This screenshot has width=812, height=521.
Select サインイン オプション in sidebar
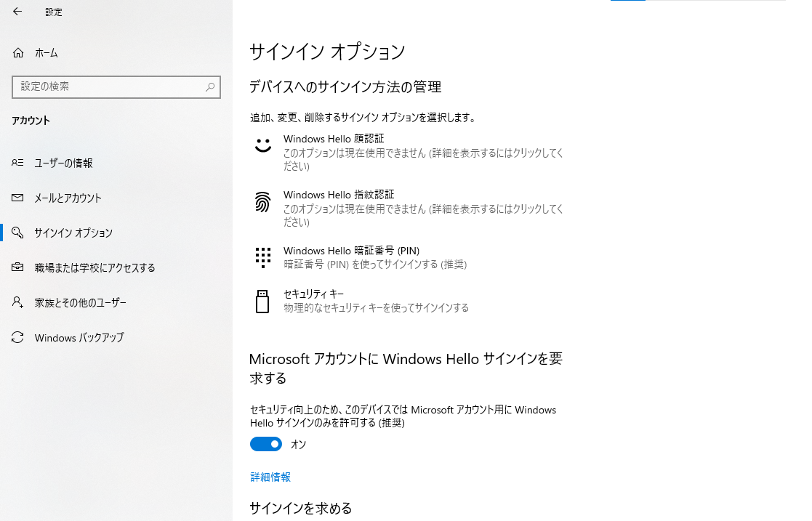click(116, 233)
